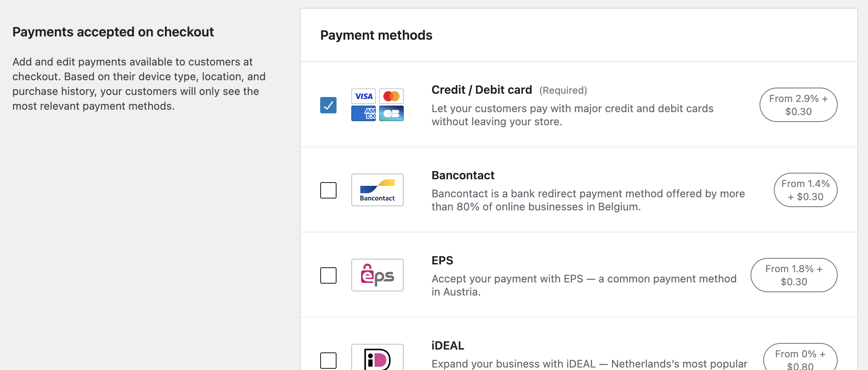Viewport: 868px width, 370px height.
Task: Click the American Express icon
Action: (363, 113)
